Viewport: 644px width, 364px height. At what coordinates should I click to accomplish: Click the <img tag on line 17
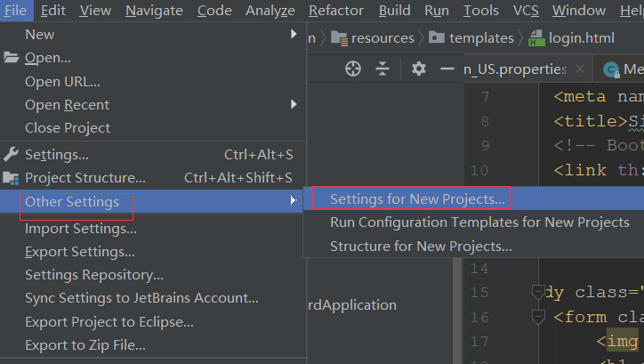click(x=617, y=341)
